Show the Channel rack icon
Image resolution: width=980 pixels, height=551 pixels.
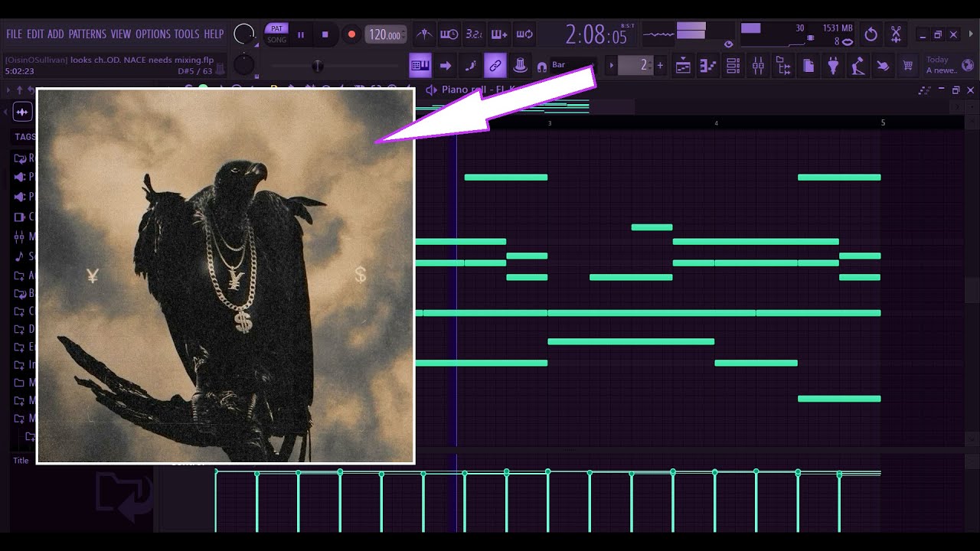pyautogui.click(x=733, y=66)
